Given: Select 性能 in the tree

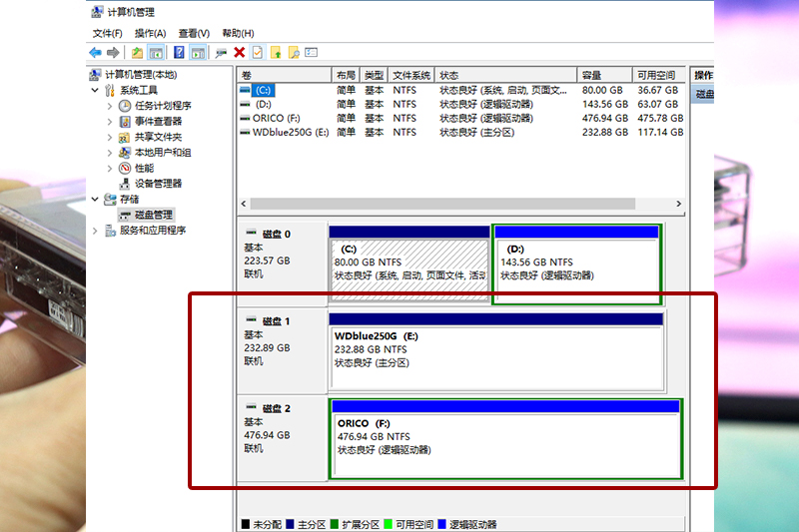Looking at the screenshot, I should [144, 168].
